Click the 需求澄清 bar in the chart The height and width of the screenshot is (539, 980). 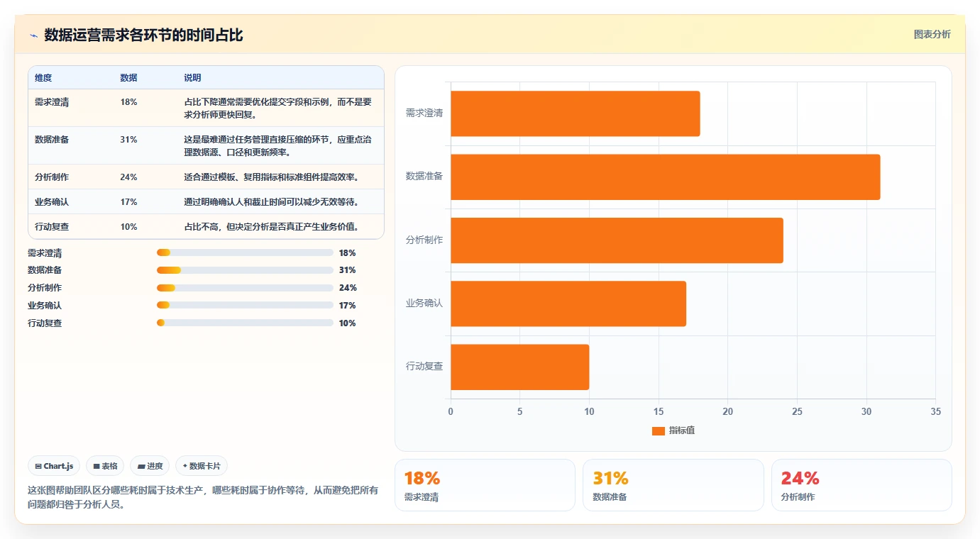click(576, 113)
